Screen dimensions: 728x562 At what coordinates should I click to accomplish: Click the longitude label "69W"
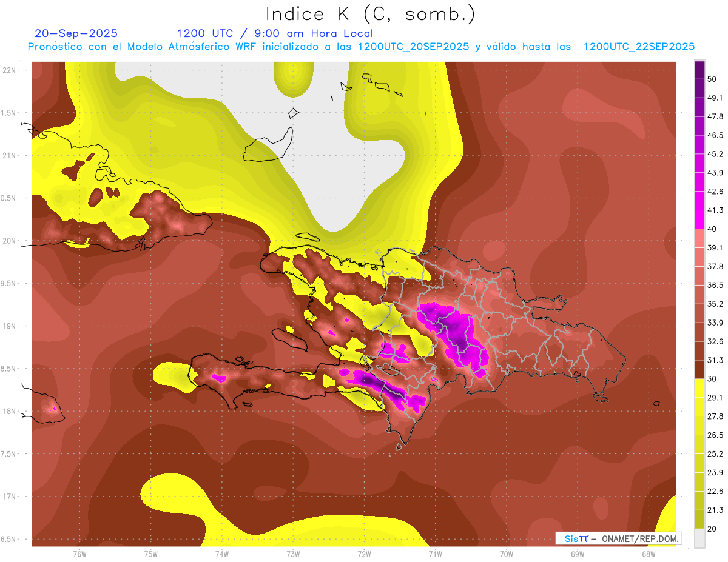pos(578,554)
